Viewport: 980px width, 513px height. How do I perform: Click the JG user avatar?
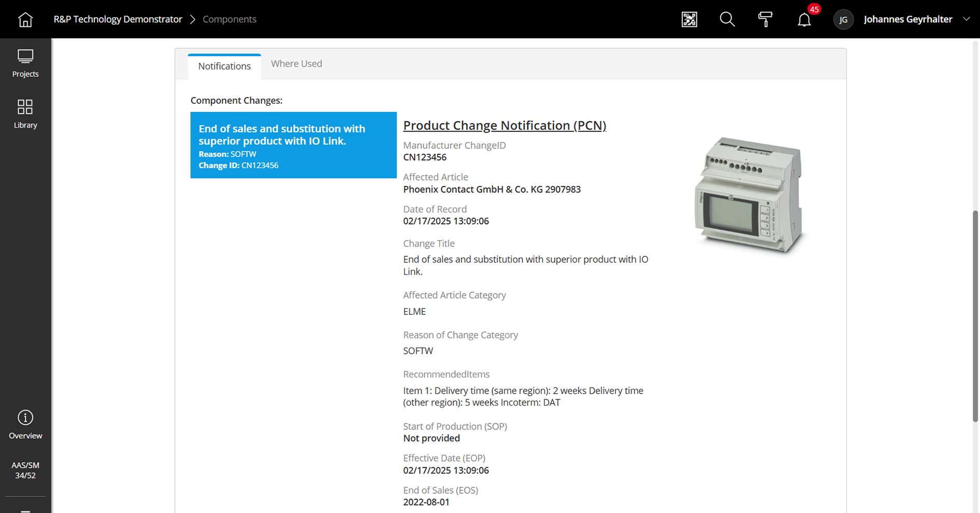click(843, 20)
